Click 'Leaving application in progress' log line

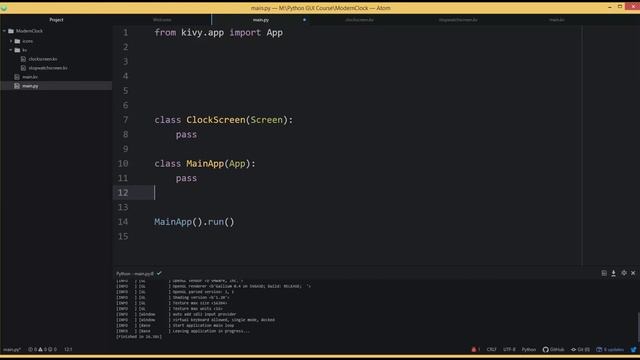(211, 331)
